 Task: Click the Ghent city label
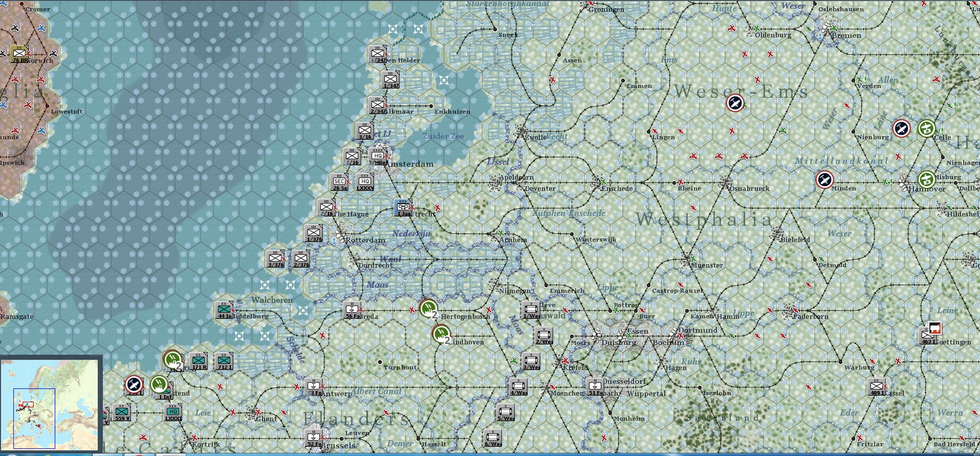pos(267,419)
